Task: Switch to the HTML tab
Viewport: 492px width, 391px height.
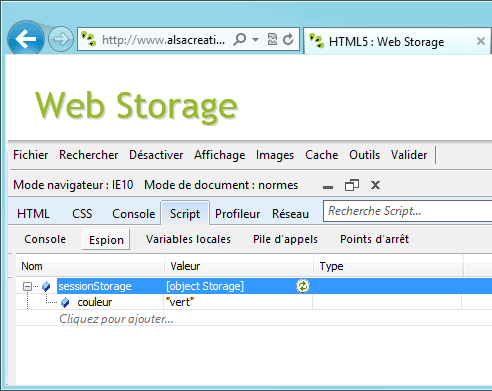Action: tap(33, 214)
